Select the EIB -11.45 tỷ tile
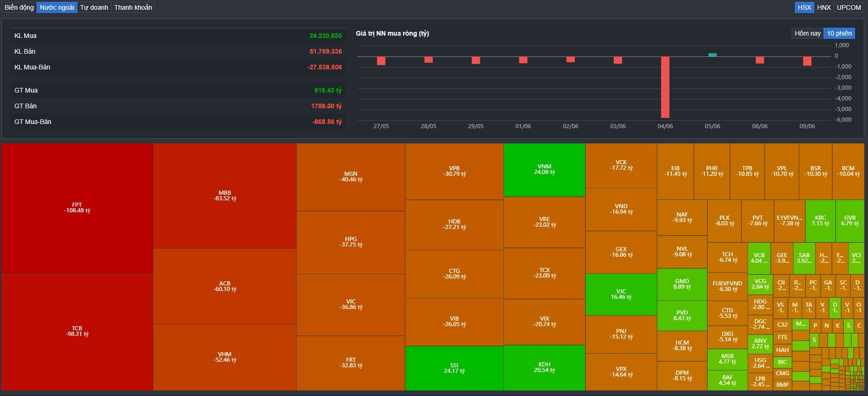The width and height of the screenshot is (868, 396). 675,171
